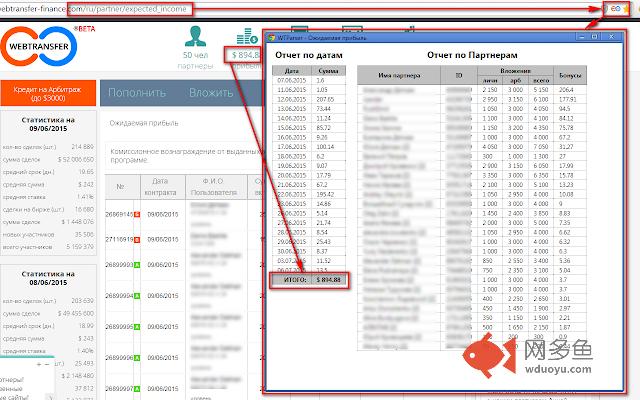Click the date 22.06.2015 in dates report
640x400 pixels.
[292, 194]
